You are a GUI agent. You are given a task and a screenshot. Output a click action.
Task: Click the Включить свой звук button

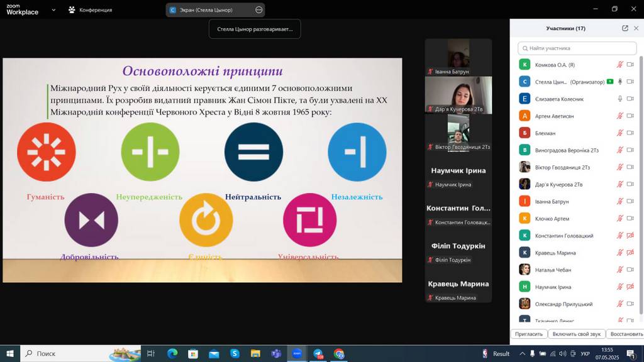[577, 334]
